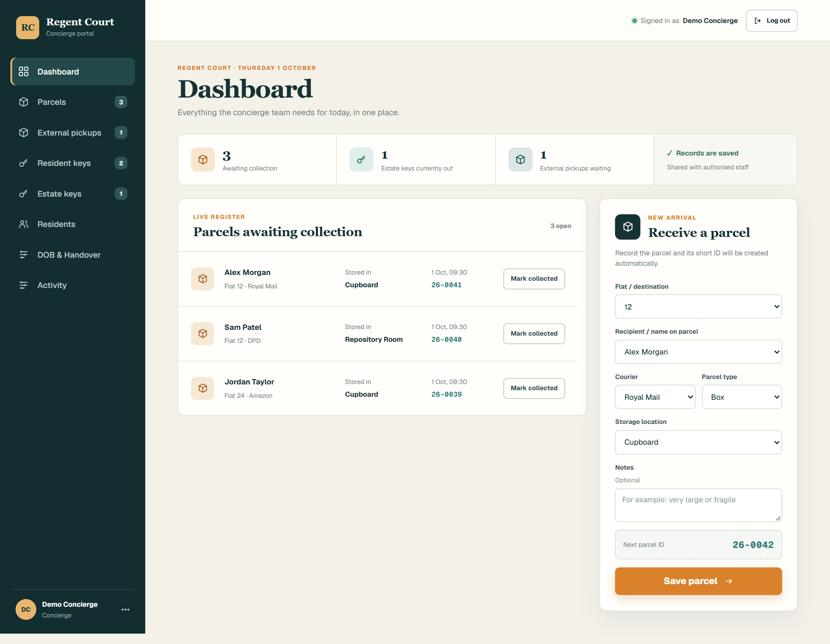Click the box icon in External pickups waiting card

(520, 159)
